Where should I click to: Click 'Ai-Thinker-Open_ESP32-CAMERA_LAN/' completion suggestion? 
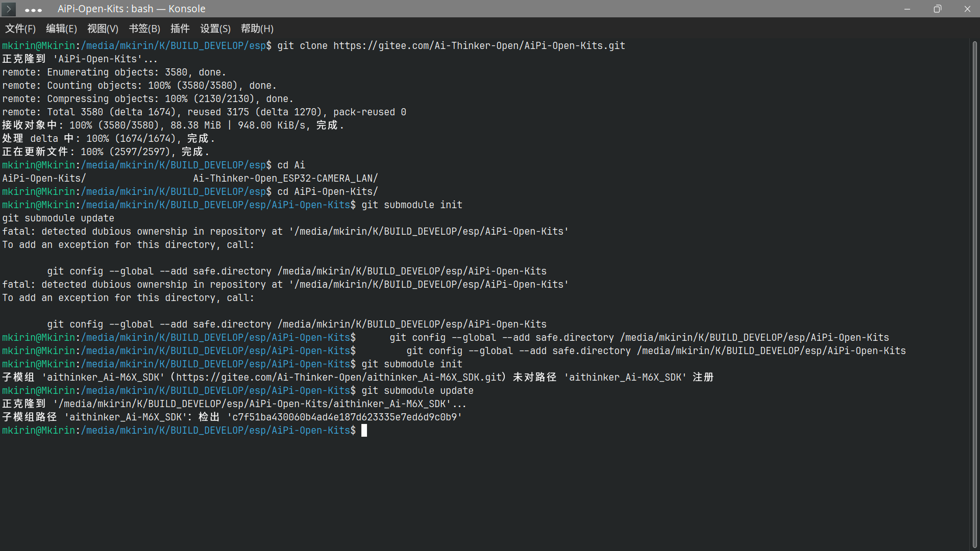[285, 179]
